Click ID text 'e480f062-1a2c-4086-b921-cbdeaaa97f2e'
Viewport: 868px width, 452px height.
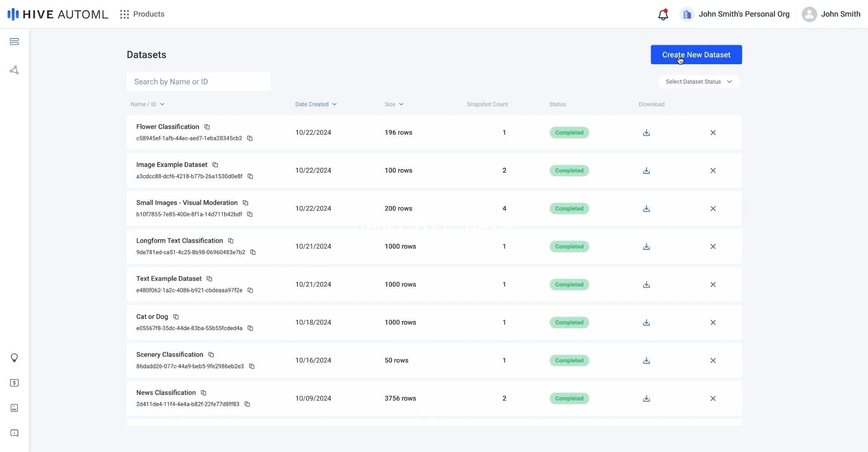coord(189,290)
